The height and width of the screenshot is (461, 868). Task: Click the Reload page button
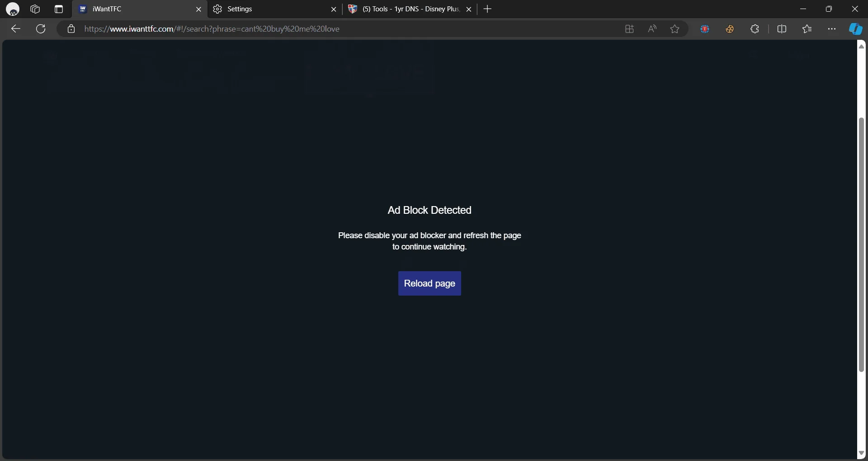coord(429,283)
